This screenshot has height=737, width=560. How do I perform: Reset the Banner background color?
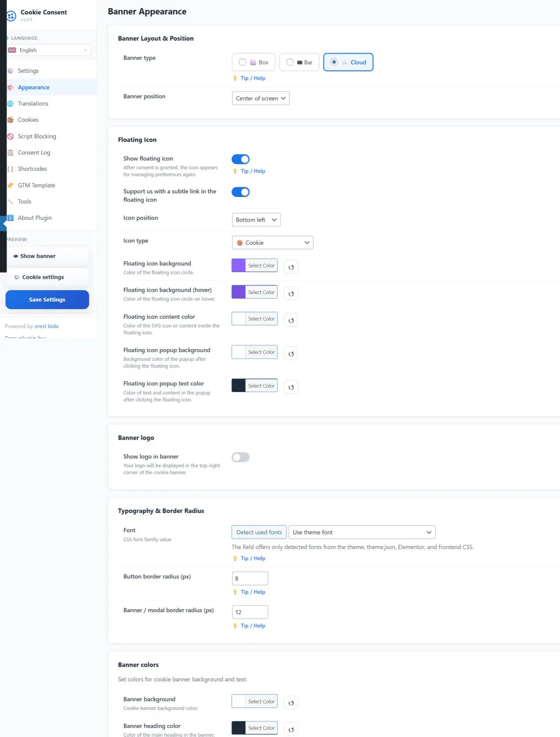[291, 703]
